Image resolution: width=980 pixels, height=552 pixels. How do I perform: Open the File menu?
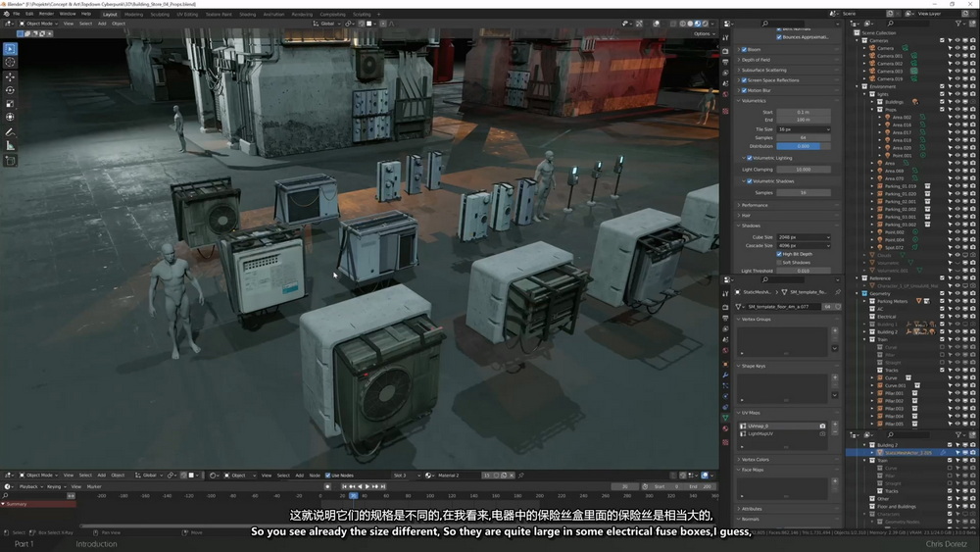point(17,14)
